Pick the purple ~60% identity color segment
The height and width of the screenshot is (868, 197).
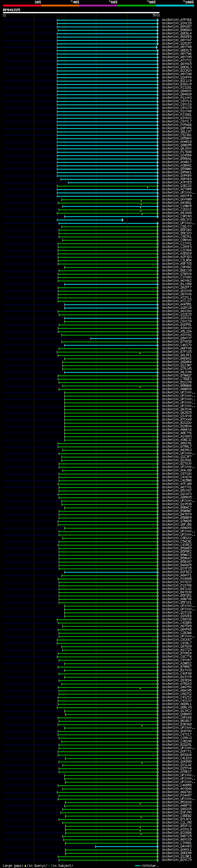coord(99,6)
